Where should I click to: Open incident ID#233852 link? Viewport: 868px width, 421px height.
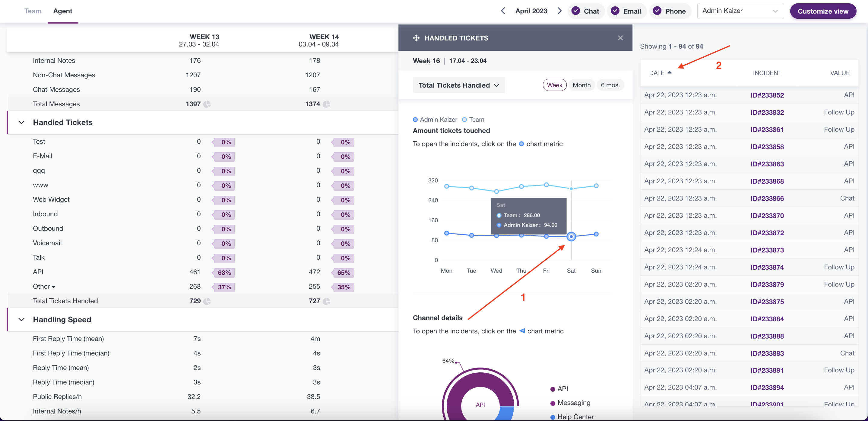(767, 95)
